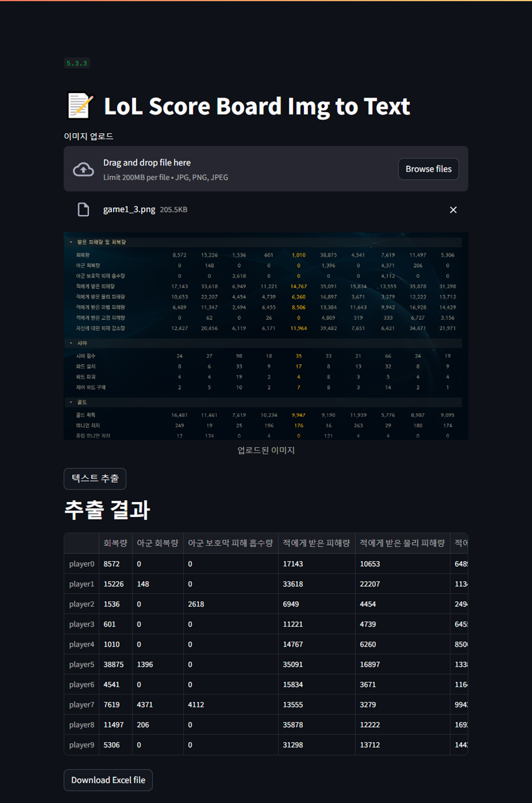Click cell 17143 in player0 row

pyautogui.click(x=317, y=564)
